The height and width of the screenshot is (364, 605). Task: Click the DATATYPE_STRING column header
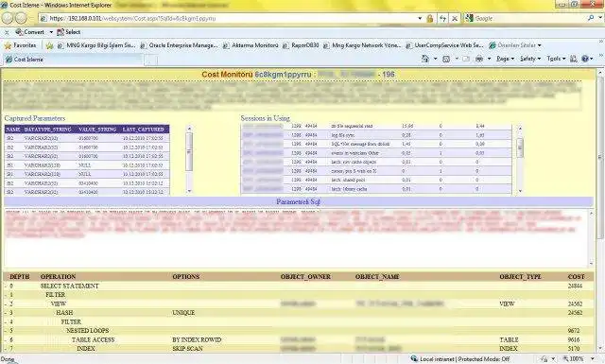click(x=47, y=130)
